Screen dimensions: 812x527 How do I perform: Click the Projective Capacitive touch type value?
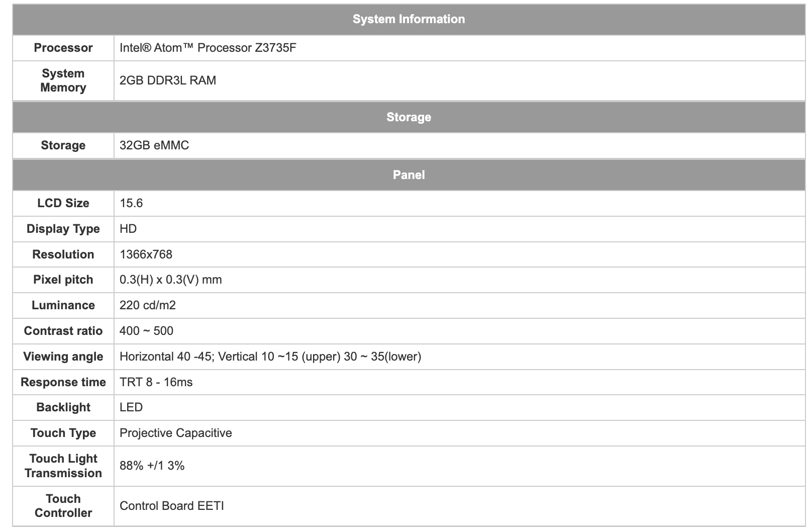coord(176,433)
